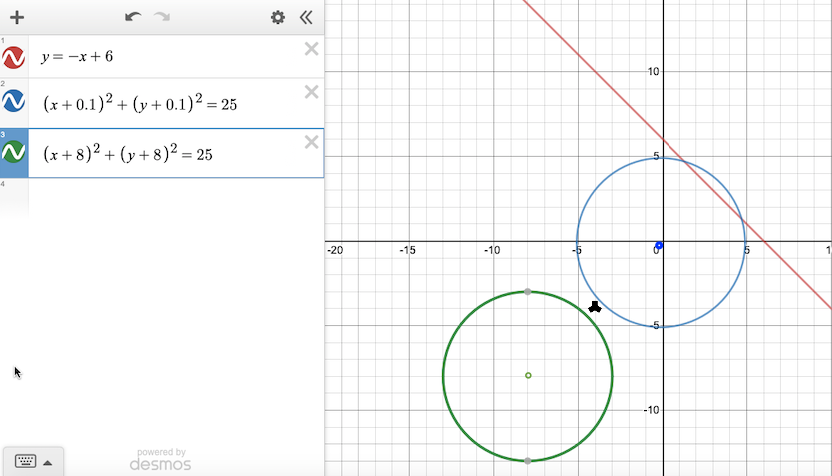
Task: Toggle visibility of red line y=-x+6
Action: tap(14, 57)
